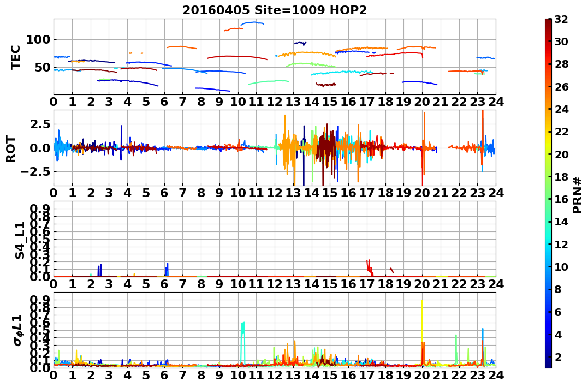Click the PRN# colorbar label
Viewport: 588px width, 387px height.
pyautogui.click(x=578, y=195)
